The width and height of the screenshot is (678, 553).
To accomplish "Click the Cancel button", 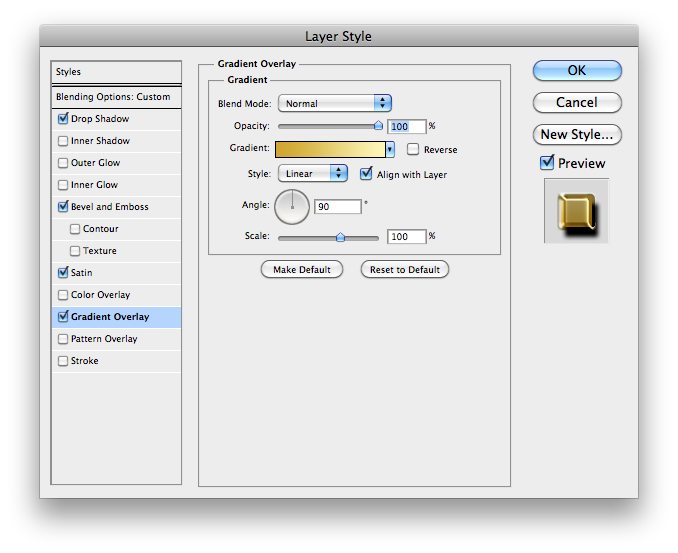I will tap(577, 102).
